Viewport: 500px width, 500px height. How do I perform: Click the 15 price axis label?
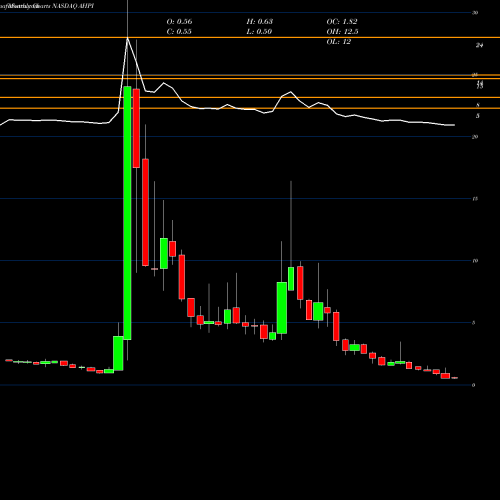point(475,199)
